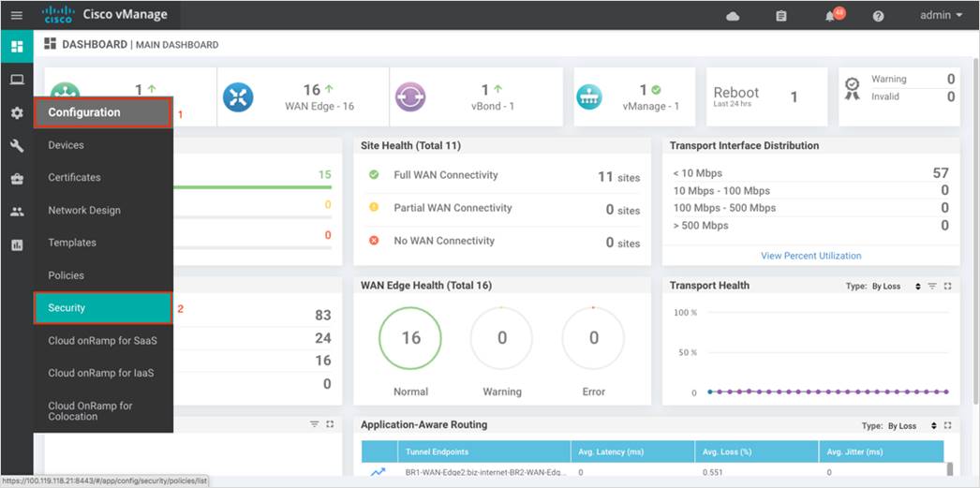Image resolution: width=980 pixels, height=488 pixels.
Task: Select the Analytics chart sidebar icon
Action: [17, 245]
